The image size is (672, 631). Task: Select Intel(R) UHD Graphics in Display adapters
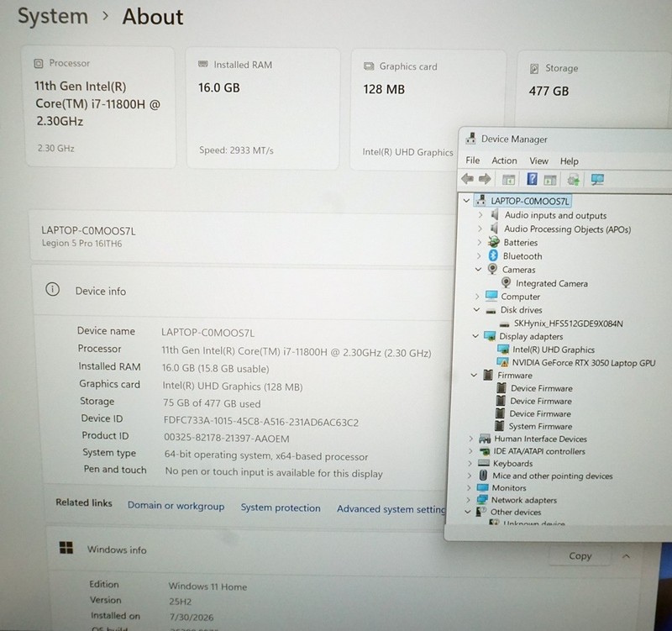554,350
